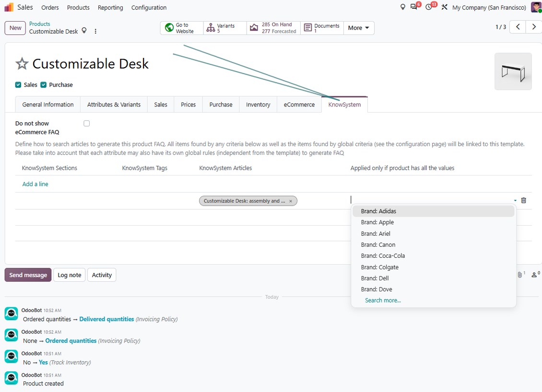This screenshot has width=542, height=392.
Task: Click the lightbulb tips icon in top bar
Action: pyautogui.click(x=403, y=7)
